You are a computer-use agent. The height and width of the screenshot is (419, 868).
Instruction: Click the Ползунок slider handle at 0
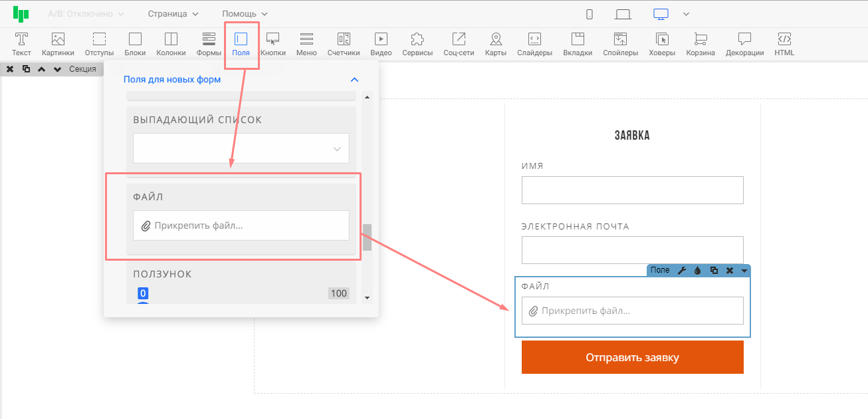coord(143,294)
